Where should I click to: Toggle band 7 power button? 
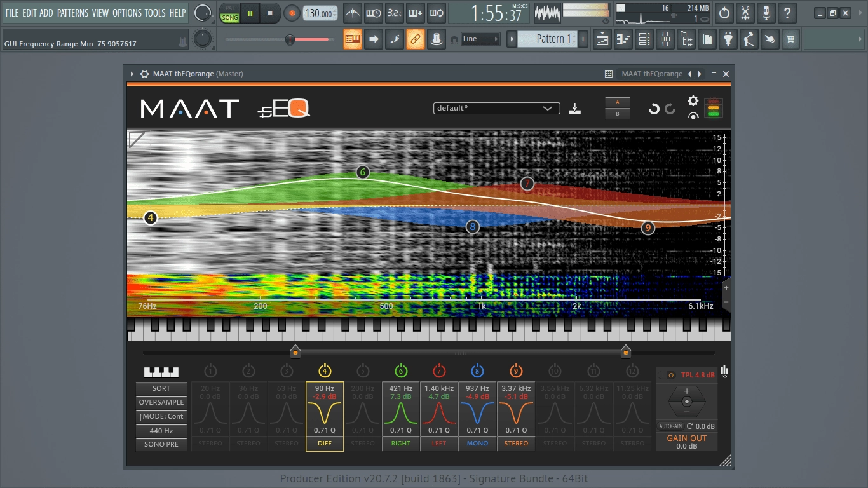(x=439, y=371)
